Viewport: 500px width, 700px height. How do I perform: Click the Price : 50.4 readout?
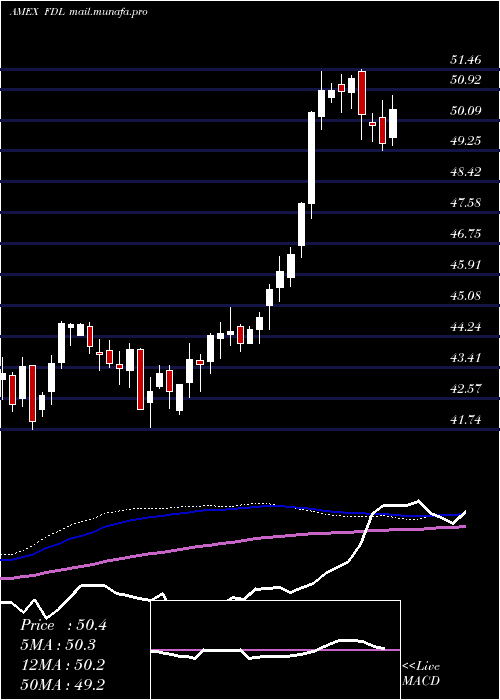point(63,625)
